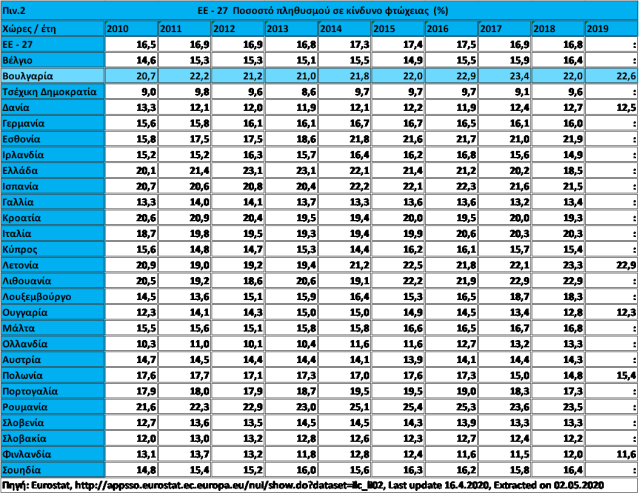Click the Τσέχικη Δημοκρατία row label
The image size is (639, 494).
coord(52,92)
